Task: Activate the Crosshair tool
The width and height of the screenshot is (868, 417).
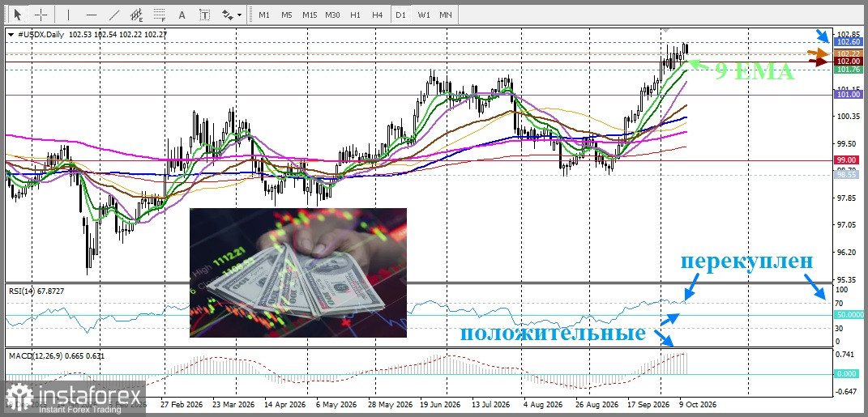Action: (x=41, y=15)
